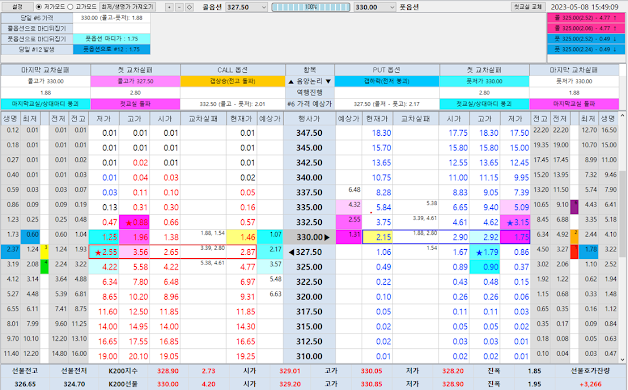Click the 선물호가잔량 value +3,266
The image size is (628, 390).
(590, 384)
